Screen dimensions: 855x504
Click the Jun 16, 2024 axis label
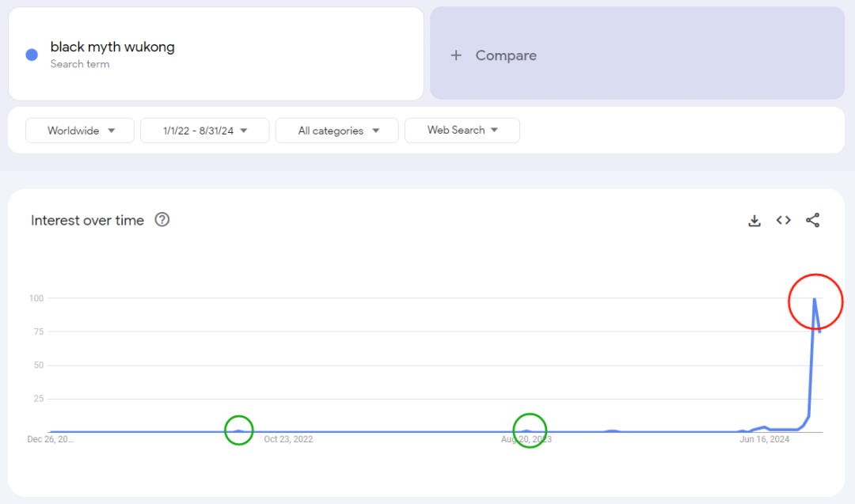point(764,439)
